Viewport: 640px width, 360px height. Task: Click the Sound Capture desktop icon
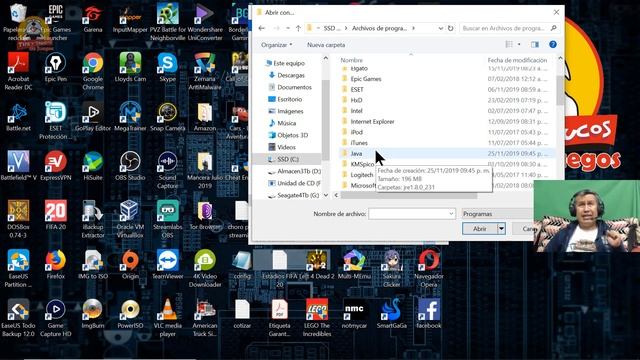[167, 170]
